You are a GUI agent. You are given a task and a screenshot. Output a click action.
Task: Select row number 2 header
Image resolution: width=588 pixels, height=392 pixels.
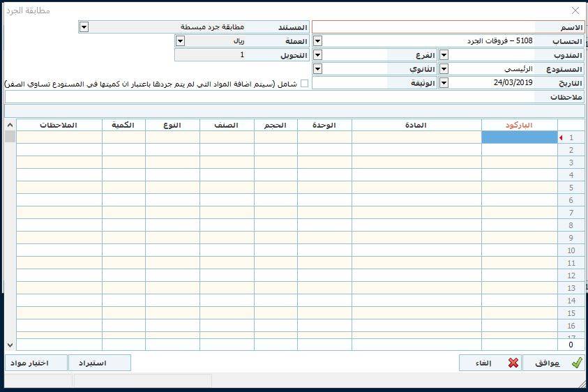pyautogui.click(x=571, y=150)
